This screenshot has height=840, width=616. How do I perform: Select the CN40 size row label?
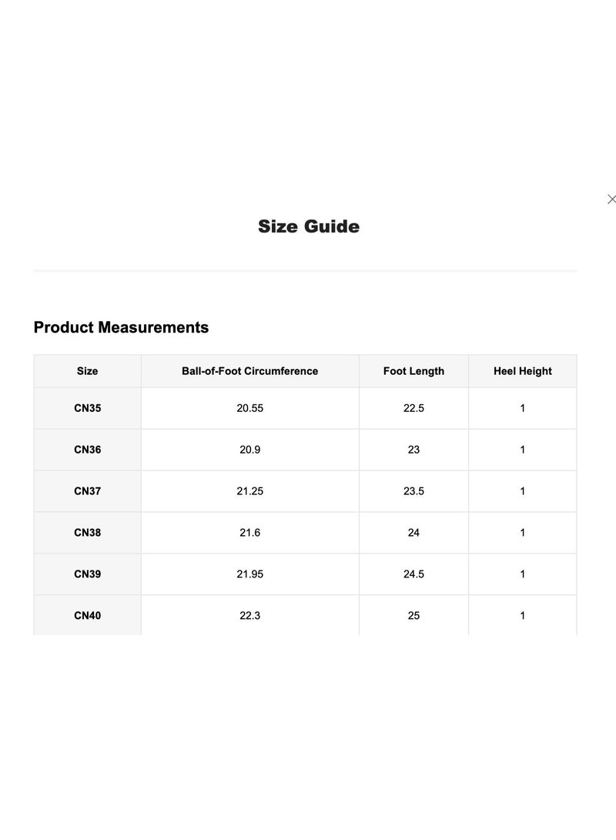tap(88, 616)
